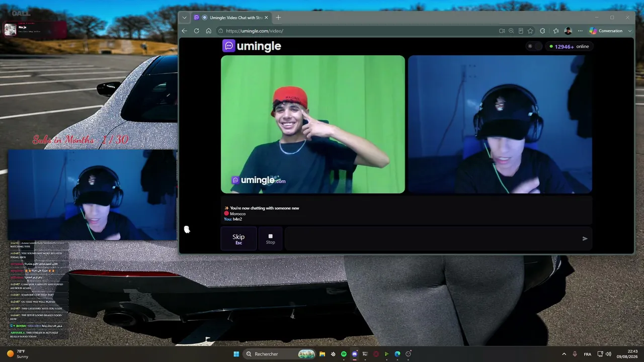Open the tab actions dropdown chevron
This screenshot has width=644, height=362.
[x=184, y=18]
